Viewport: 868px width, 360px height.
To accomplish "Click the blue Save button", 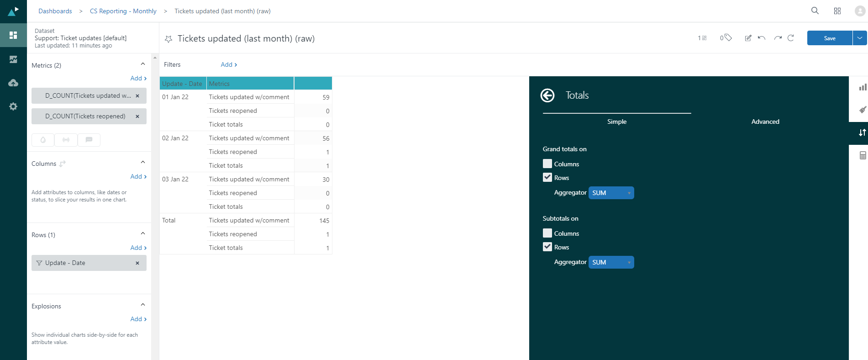I will click(829, 38).
